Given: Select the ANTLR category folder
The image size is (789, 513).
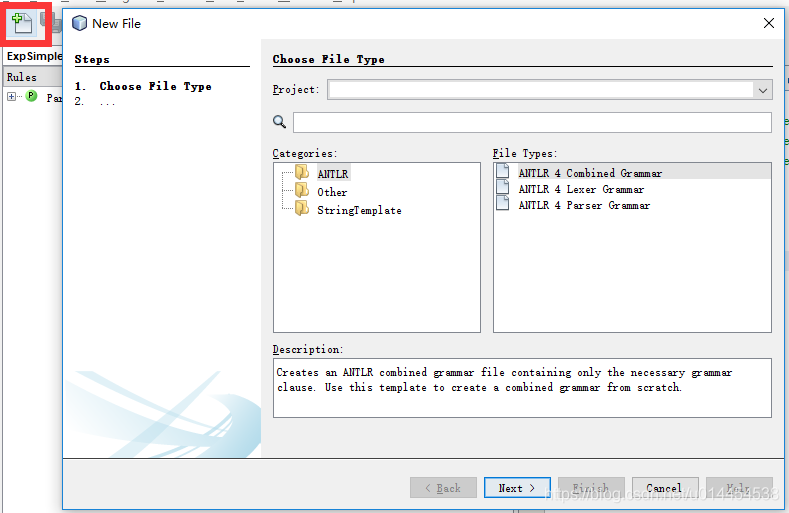Looking at the screenshot, I should (x=333, y=174).
